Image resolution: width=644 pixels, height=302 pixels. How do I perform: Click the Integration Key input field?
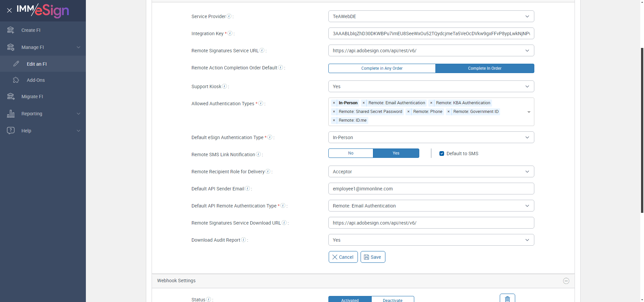tap(431, 34)
